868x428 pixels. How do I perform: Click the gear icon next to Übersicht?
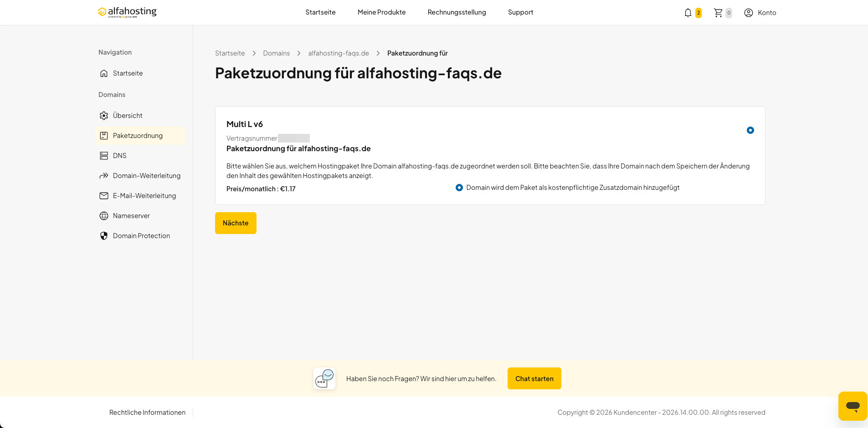104,116
